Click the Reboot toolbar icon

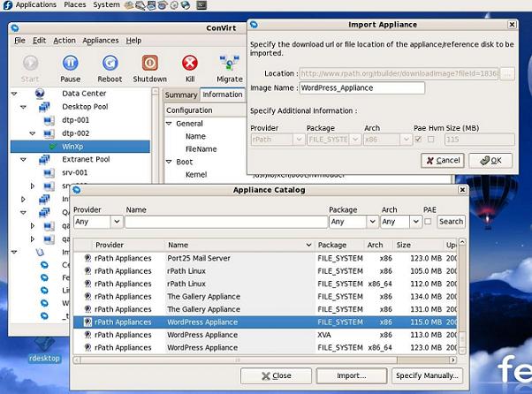click(110, 64)
